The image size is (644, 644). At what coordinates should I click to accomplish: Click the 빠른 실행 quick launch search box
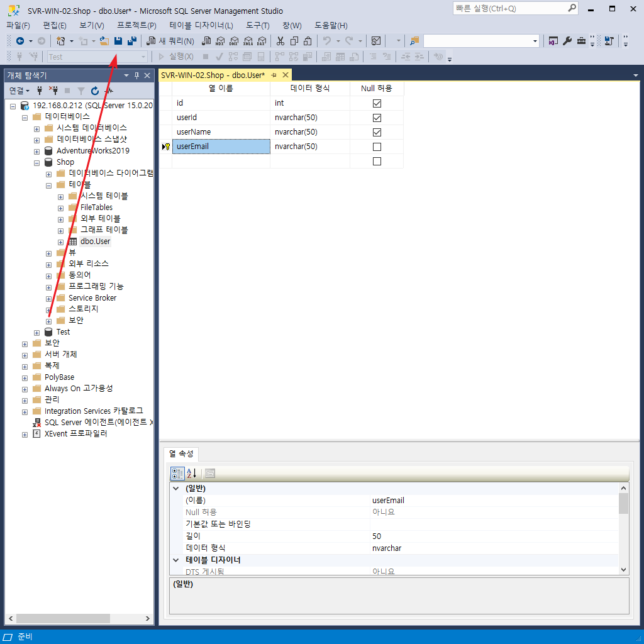tap(516, 8)
